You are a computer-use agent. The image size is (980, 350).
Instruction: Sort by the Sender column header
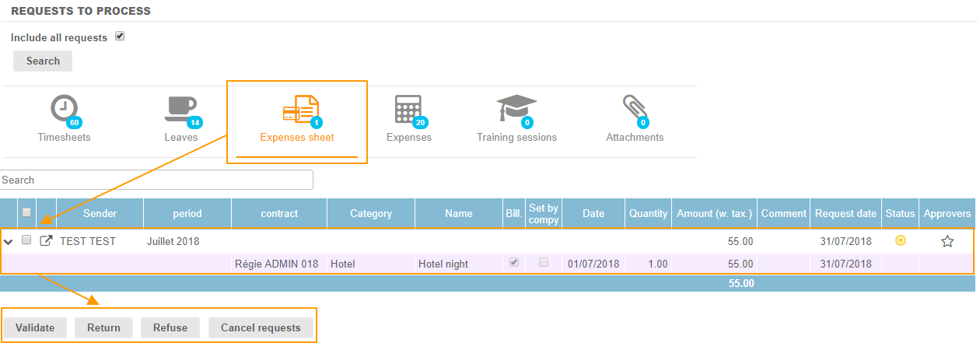(100, 213)
